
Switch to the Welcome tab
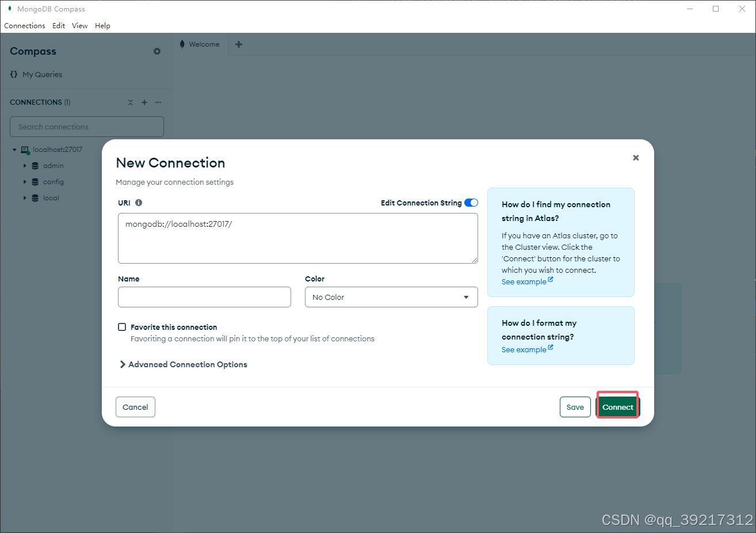(x=200, y=44)
